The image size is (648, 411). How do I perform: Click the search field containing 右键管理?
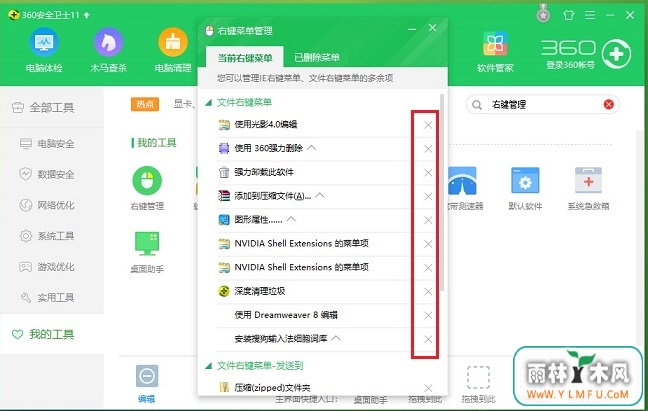542,105
